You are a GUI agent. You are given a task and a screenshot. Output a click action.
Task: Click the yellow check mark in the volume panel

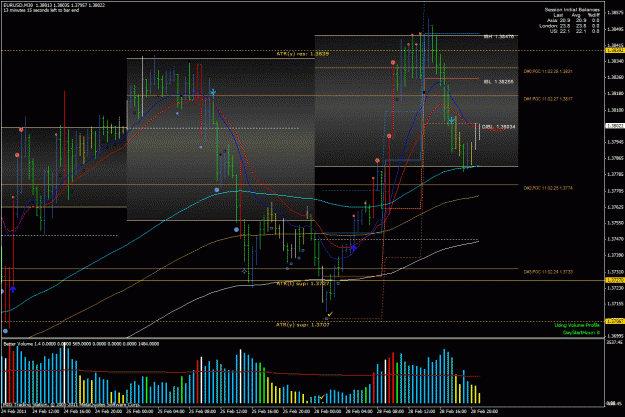[x=322, y=397]
